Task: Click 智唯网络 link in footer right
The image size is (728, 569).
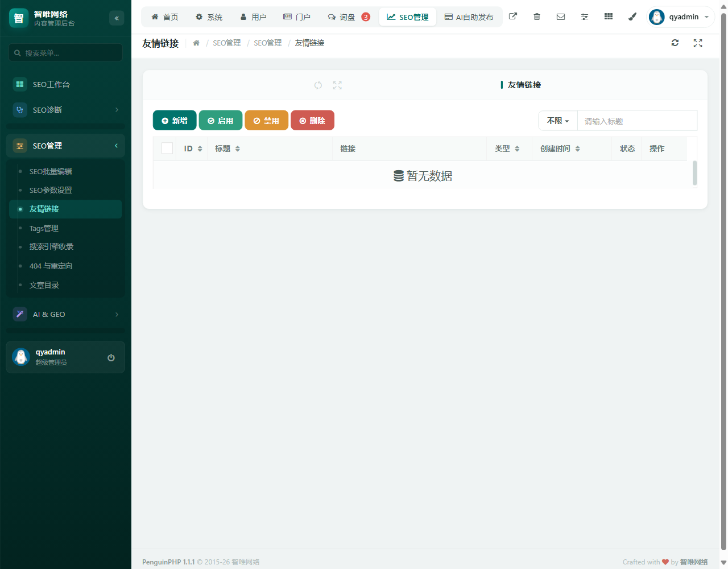Action: 694,562
